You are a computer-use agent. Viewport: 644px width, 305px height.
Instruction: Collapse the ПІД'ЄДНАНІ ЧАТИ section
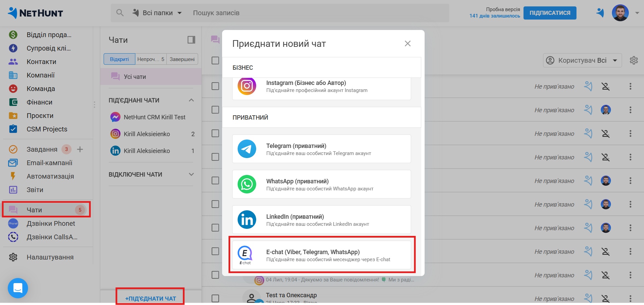191,100
